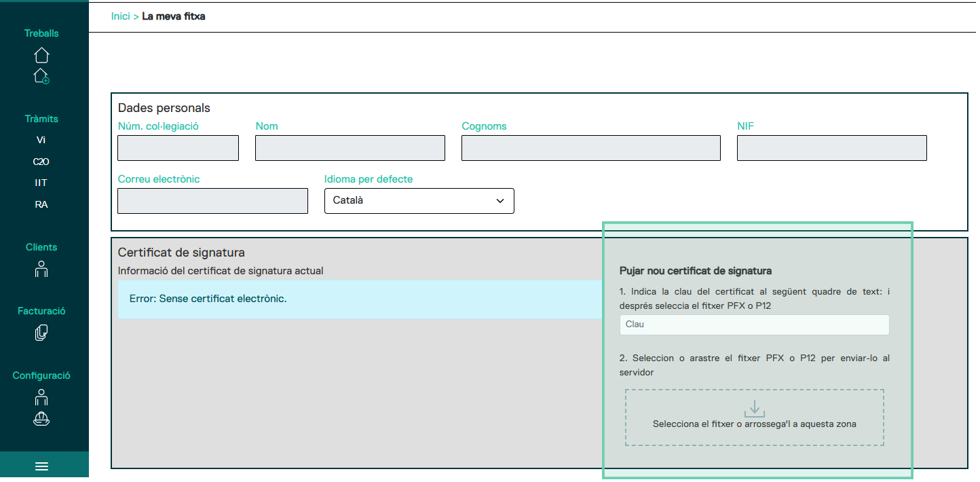980x482 pixels.
Task: Click the Núm. col·legiació field
Action: [x=178, y=148]
